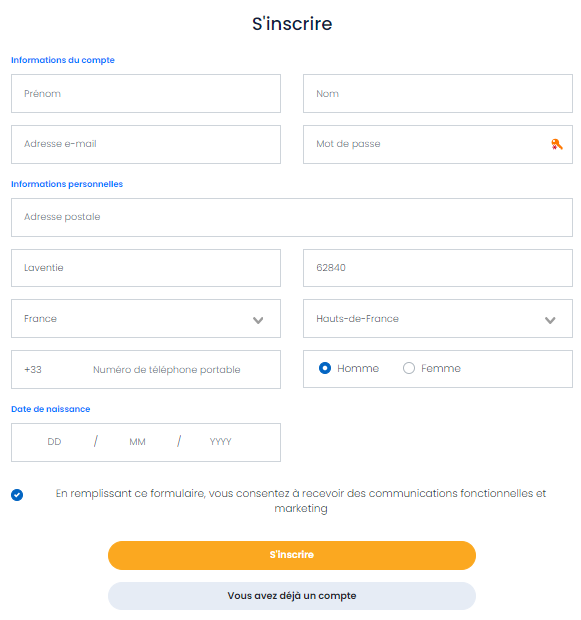Click the 62840 postal code field
Screen dimensions: 581x620
438,268
